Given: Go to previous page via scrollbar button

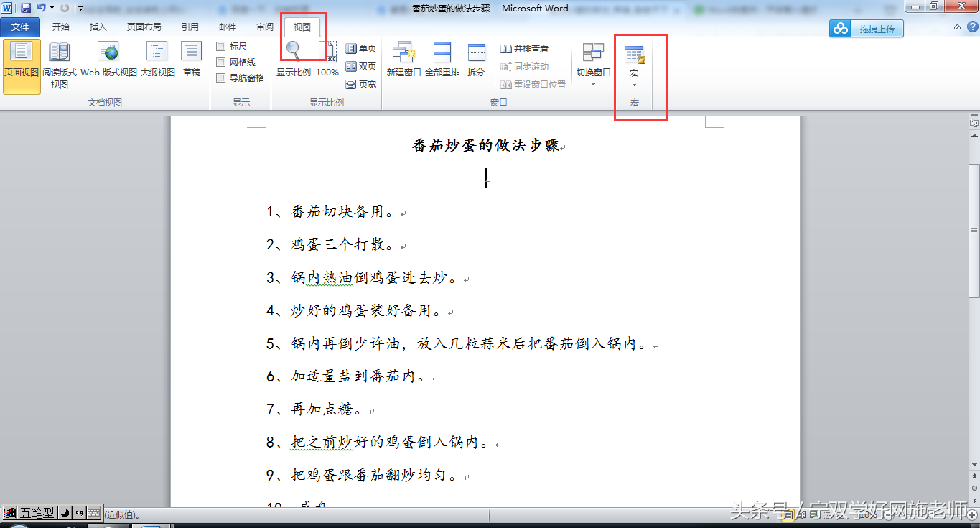Looking at the screenshot, I should click(x=974, y=477).
